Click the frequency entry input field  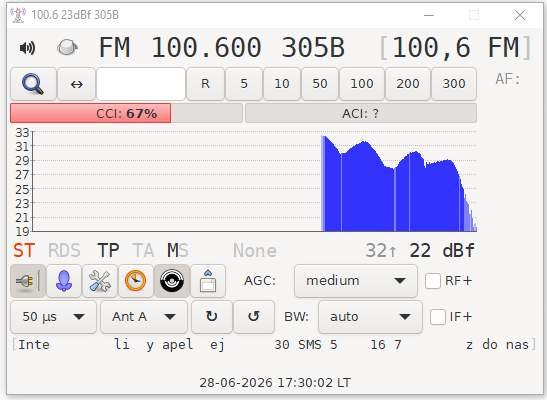(141, 84)
